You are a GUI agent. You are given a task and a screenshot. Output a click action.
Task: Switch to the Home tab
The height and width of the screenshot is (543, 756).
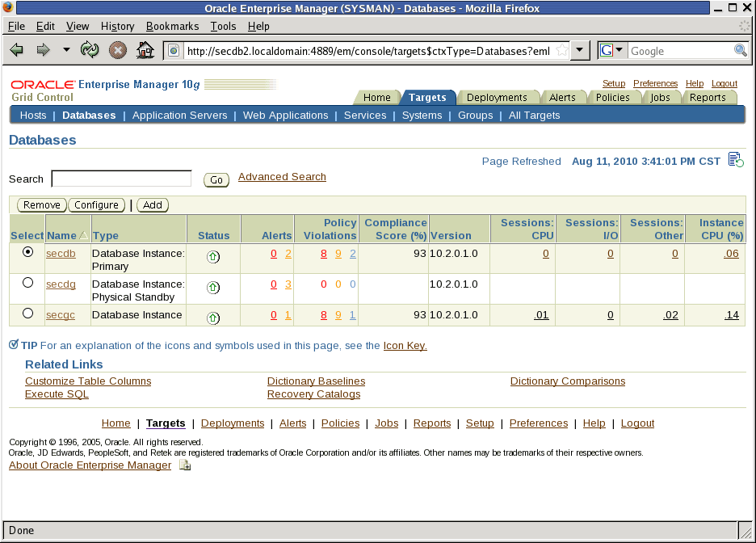(x=377, y=98)
